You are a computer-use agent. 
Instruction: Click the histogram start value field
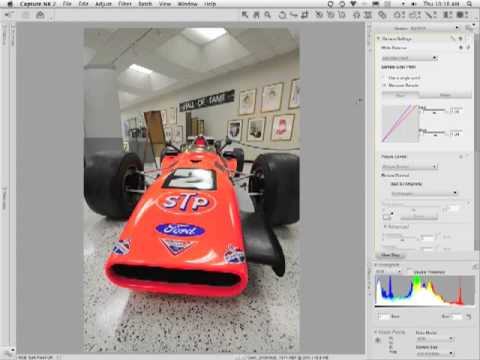pos(384,316)
